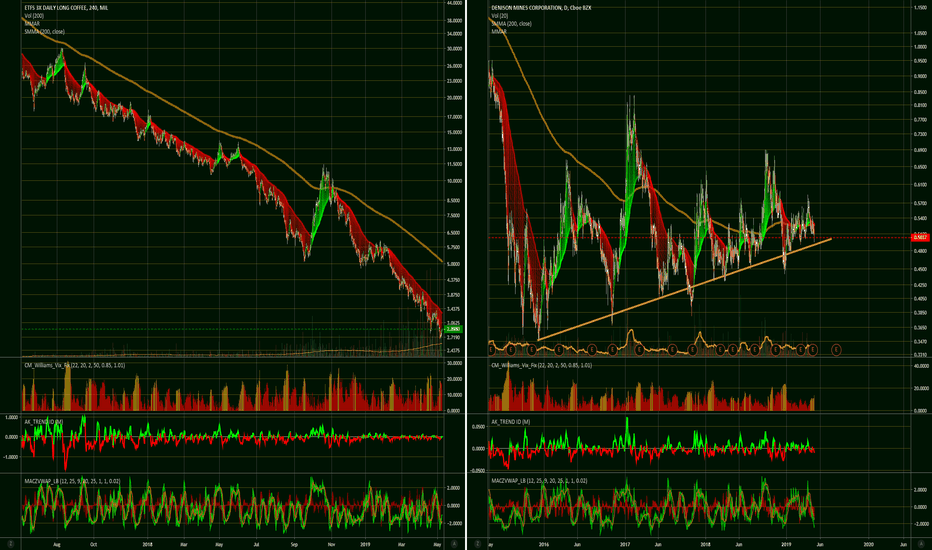Select SMMA (200, close) legend on coffee chart
This screenshot has height=550, width=932.
click(45, 32)
